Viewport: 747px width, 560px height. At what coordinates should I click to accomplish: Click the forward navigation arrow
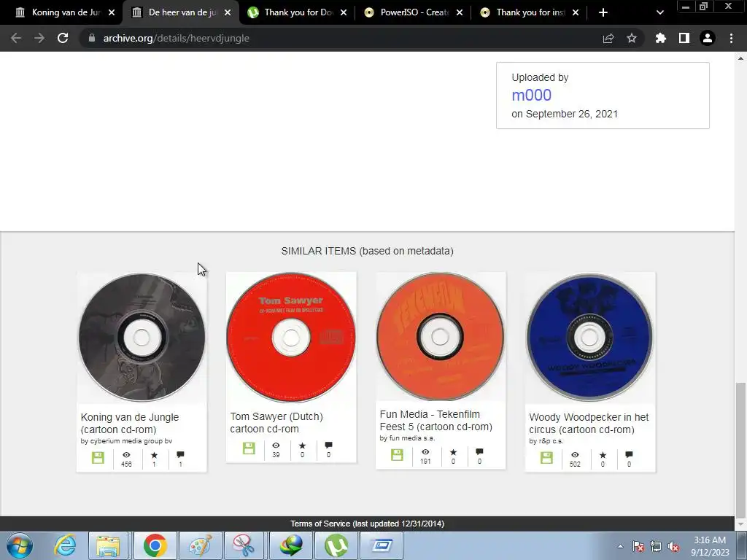pyautogui.click(x=39, y=38)
